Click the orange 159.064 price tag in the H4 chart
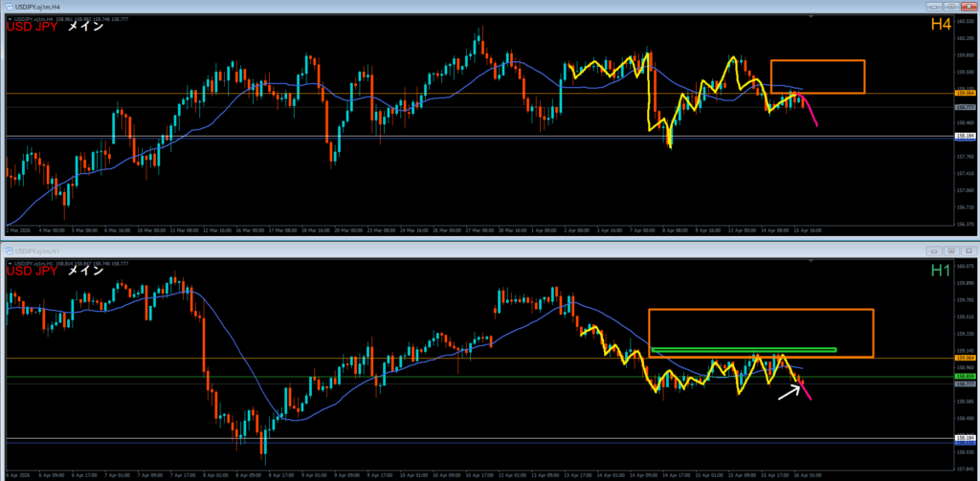Viewport: 980px width, 481px height. [965, 93]
